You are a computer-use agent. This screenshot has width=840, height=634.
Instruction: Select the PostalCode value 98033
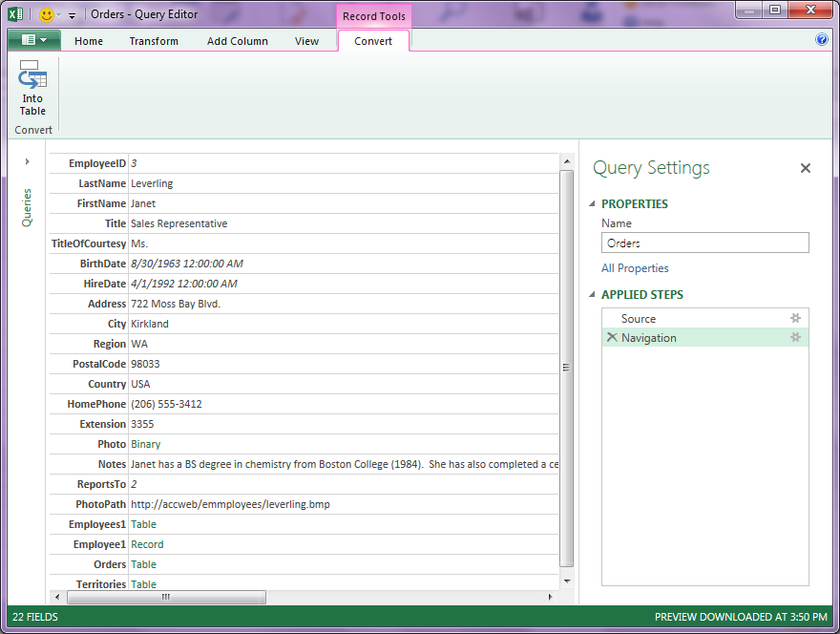145,364
